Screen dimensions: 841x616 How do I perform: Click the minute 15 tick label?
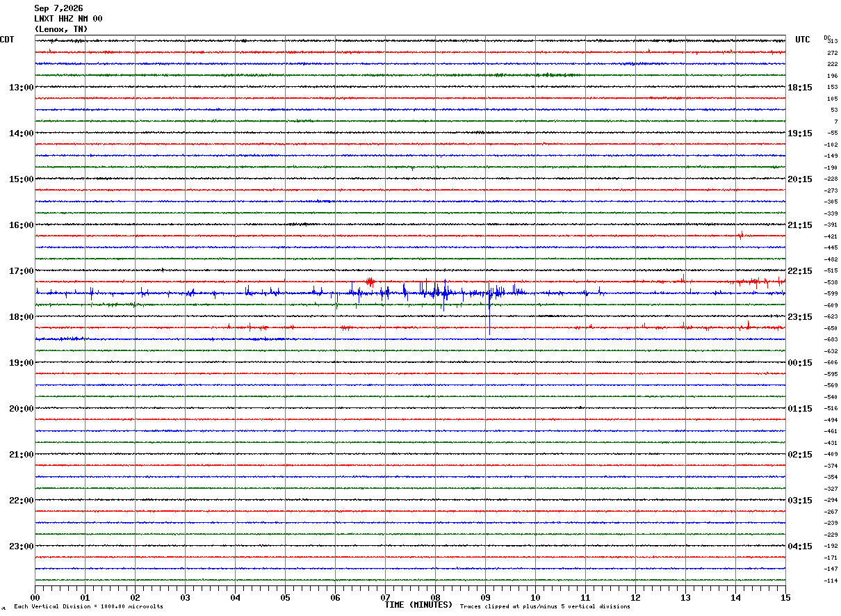pos(785,597)
